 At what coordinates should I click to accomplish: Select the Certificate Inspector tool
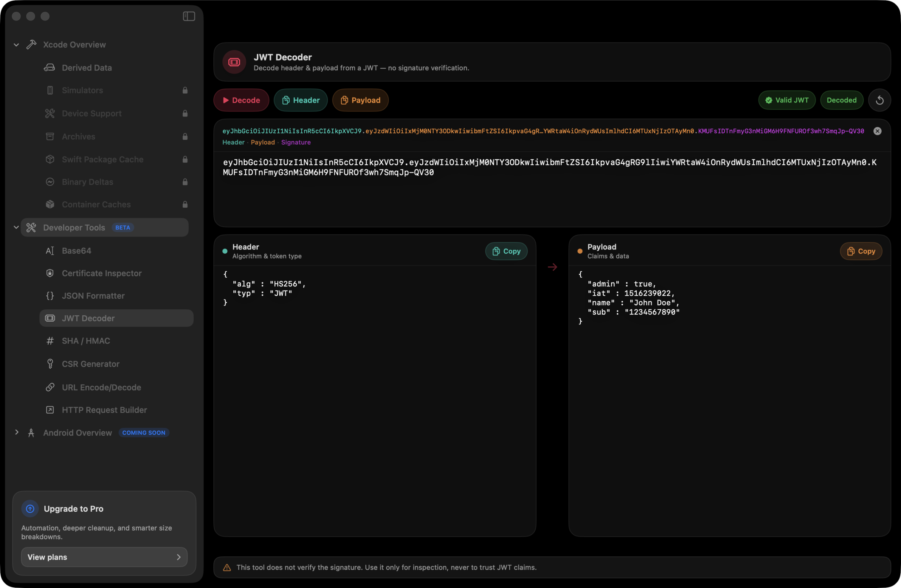coord(101,273)
